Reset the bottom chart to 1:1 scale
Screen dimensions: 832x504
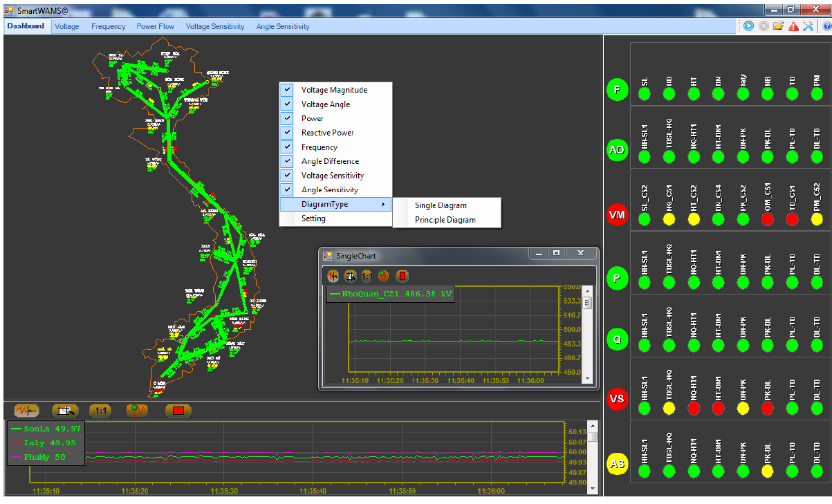click(100, 410)
